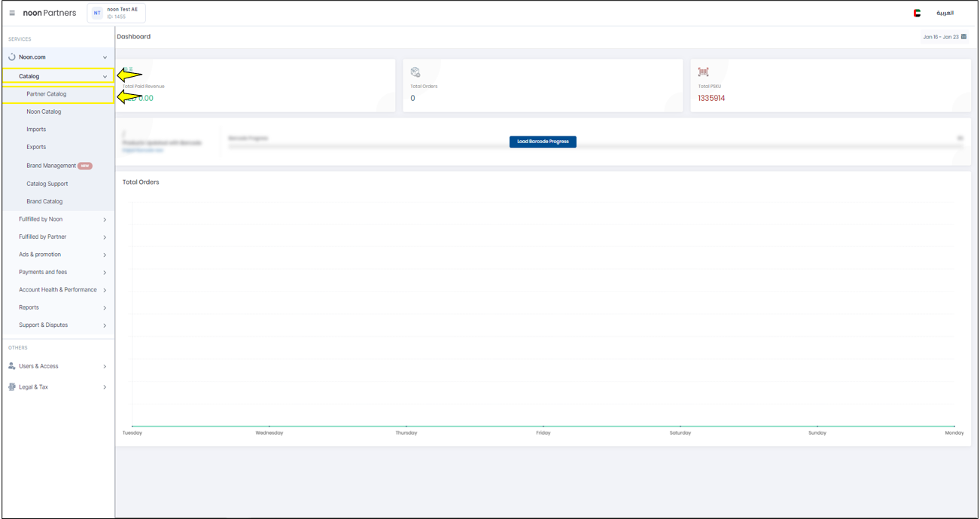This screenshot has width=980, height=519.
Task: Expand Payments and fees section
Action: coord(105,273)
